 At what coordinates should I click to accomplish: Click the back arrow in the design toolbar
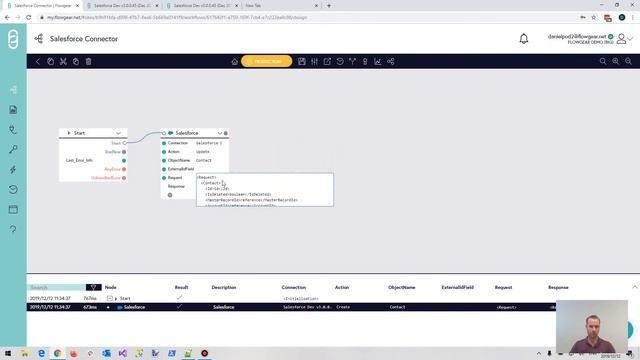click(38, 62)
